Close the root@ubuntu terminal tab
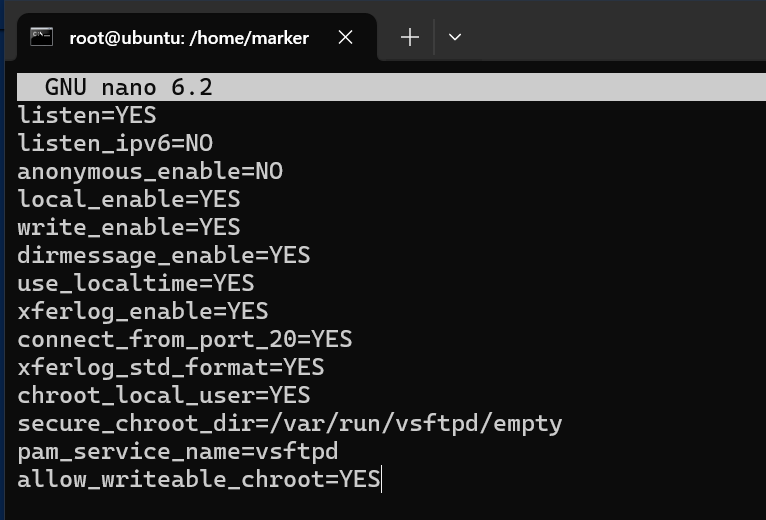The height and width of the screenshot is (520, 766). [346, 37]
